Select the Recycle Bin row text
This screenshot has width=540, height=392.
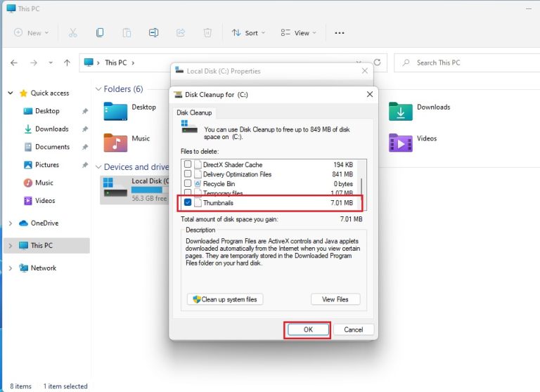(x=219, y=184)
